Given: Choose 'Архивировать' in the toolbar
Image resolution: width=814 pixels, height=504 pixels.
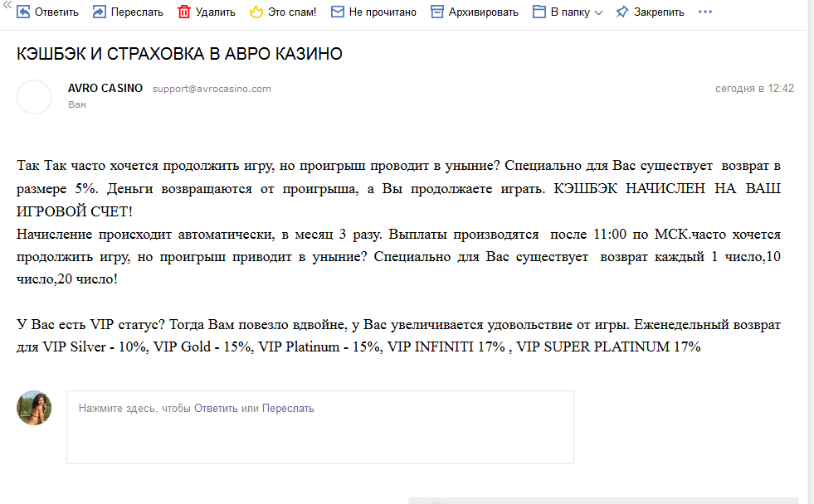Looking at the screenshot, I should [483, 12].
